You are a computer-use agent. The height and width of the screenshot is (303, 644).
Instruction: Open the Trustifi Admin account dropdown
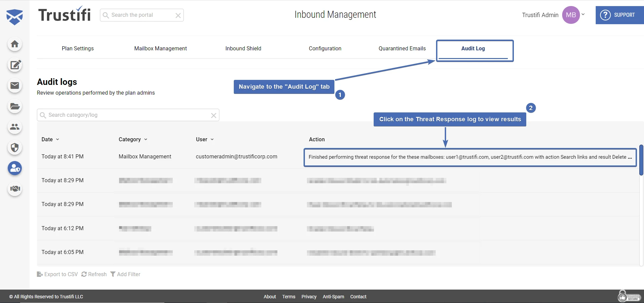(x=584, y=14)
